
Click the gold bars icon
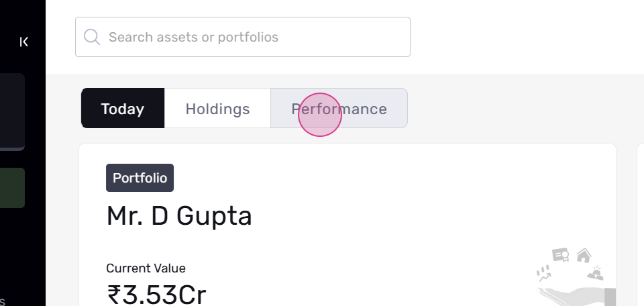point(595,273)
